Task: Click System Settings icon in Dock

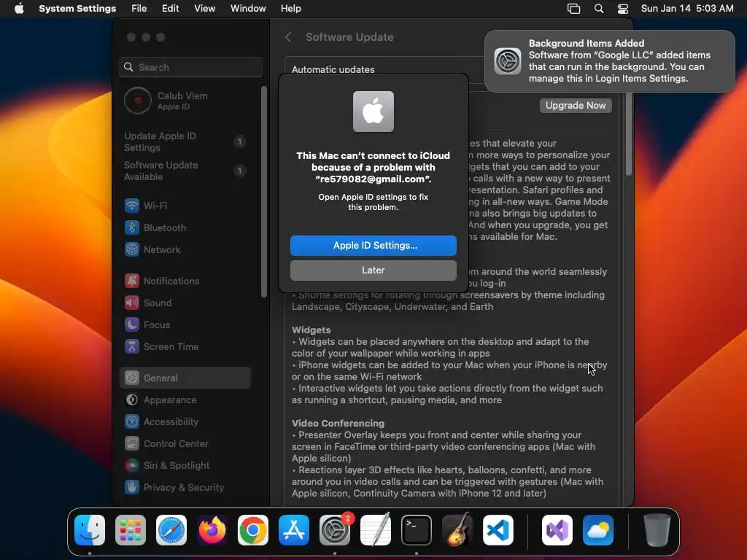Action: [x=335, y=530]
